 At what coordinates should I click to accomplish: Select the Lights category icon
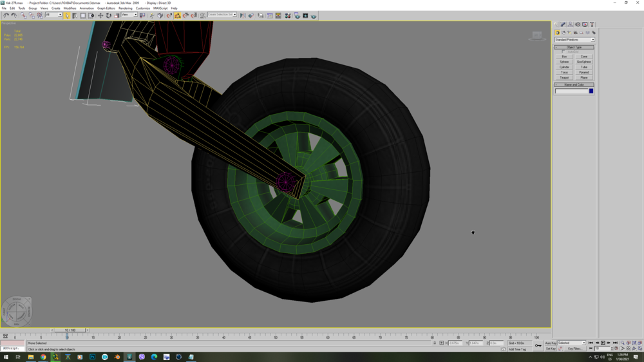[x=569, y=33]
